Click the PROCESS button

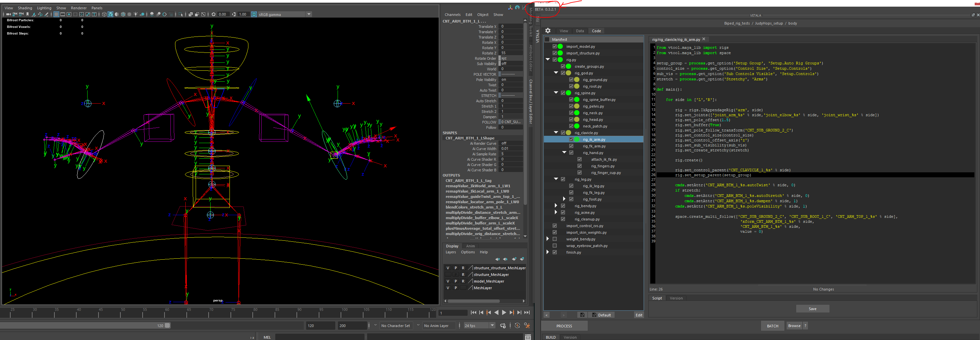pos(564,326)
